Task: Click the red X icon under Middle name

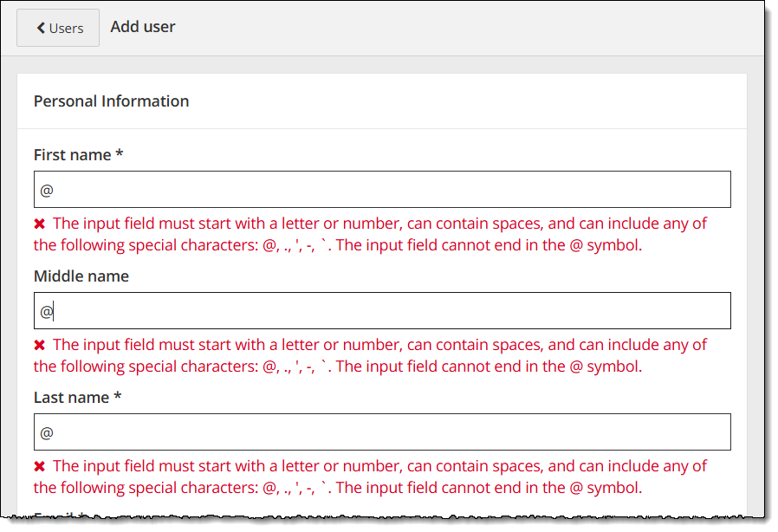Action: (x=40, y=345)
